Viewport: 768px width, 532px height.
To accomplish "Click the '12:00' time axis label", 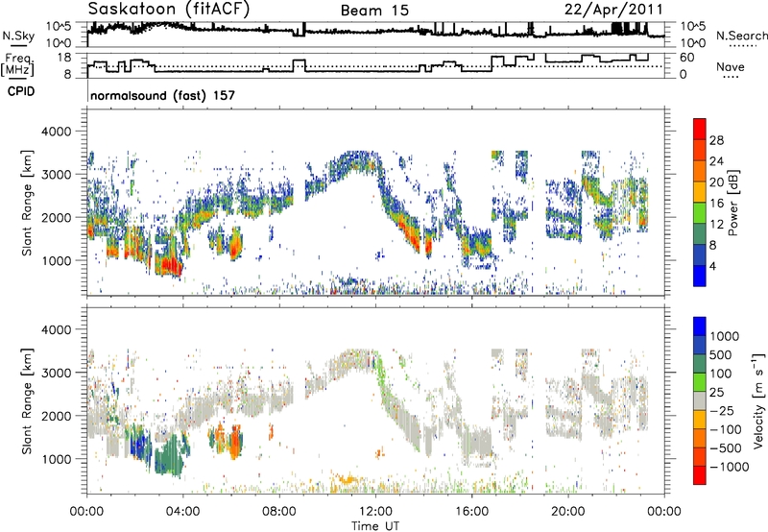I will [x=375, y=512].
